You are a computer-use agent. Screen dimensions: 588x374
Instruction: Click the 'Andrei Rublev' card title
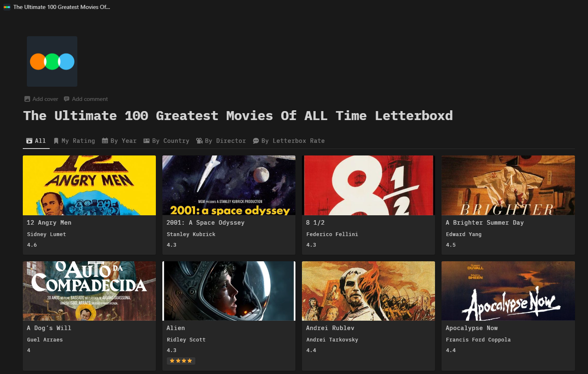(330, 328)
